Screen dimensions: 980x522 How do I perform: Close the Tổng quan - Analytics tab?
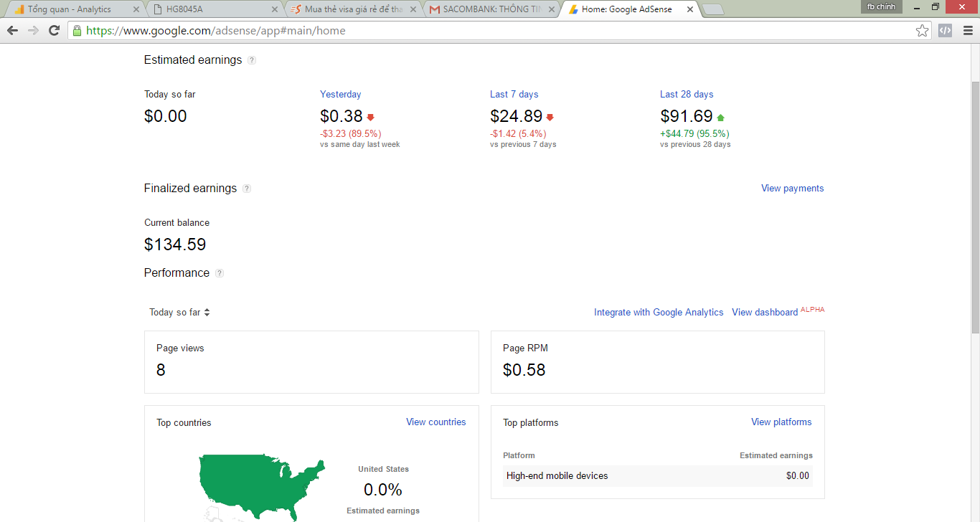(x=136, y=9)
